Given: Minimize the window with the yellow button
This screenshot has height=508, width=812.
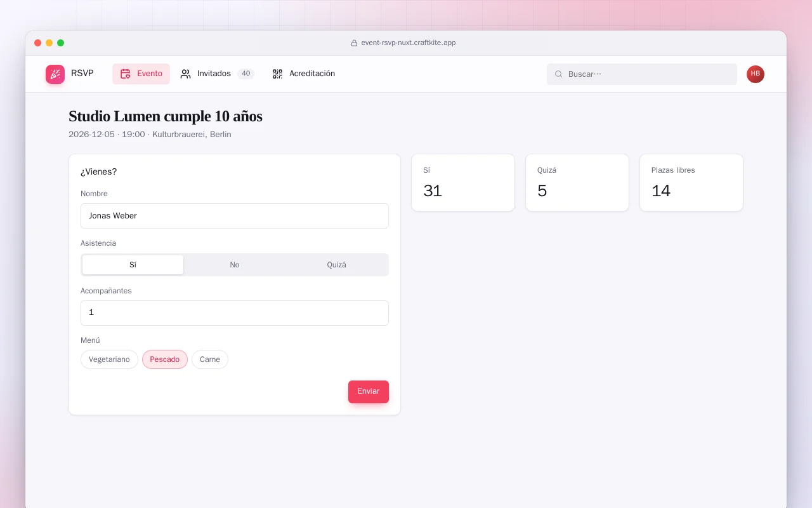Looking at the screenshot, I should point(49,43).
